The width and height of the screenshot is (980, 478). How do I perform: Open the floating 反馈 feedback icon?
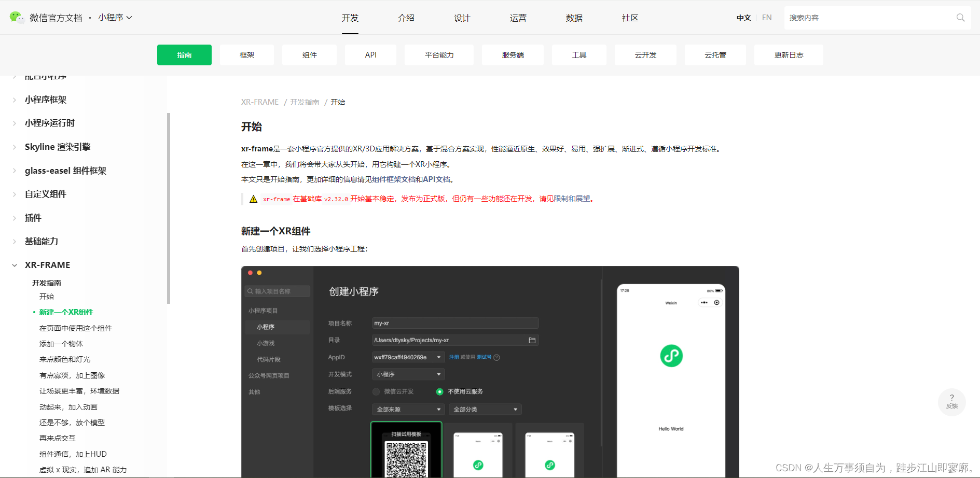click(952, 402)
